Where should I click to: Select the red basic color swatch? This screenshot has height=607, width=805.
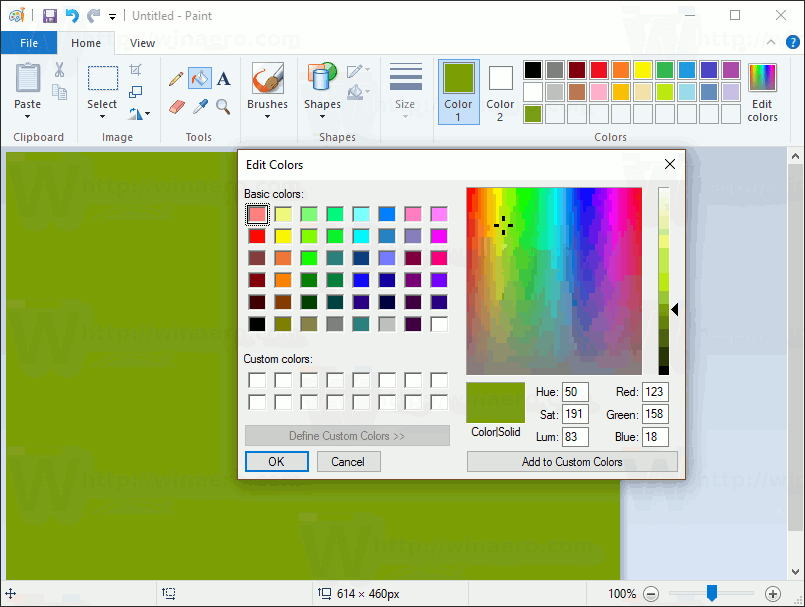click(255, 235)
